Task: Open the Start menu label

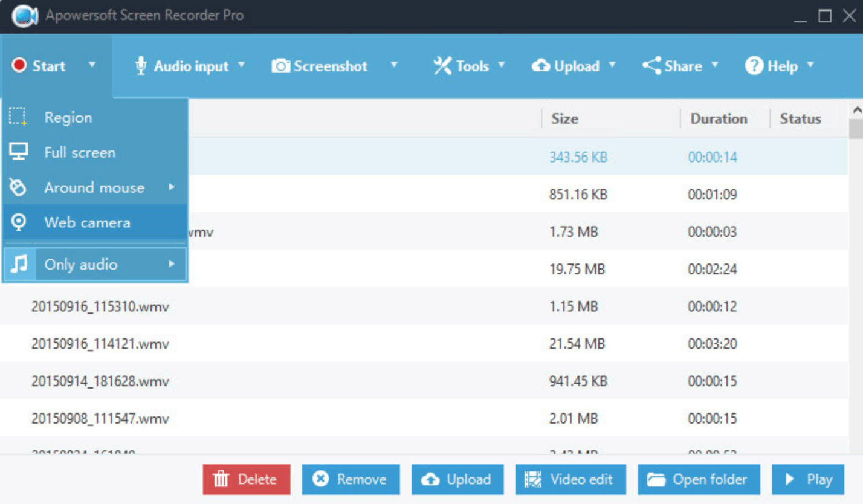Action: [49, 66]
